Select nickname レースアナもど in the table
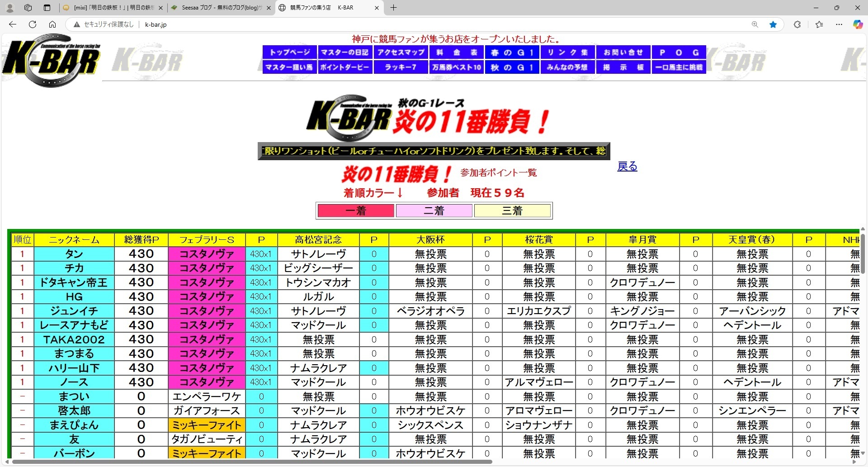 (74, 325)
